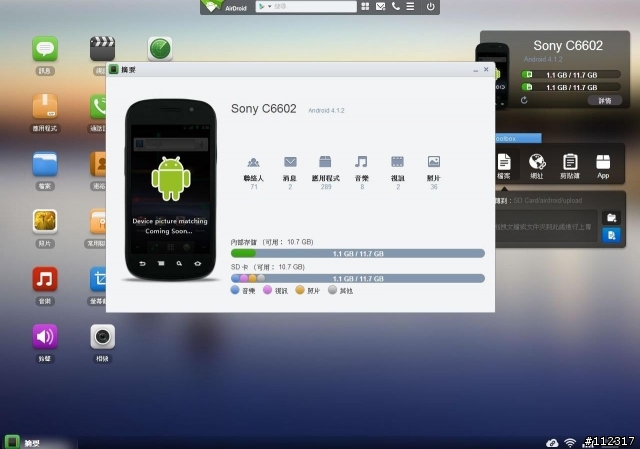This screenshot has height=449, width=640.
Task: Open the Apps orange package icon
Action: click(x=45, y=106)
